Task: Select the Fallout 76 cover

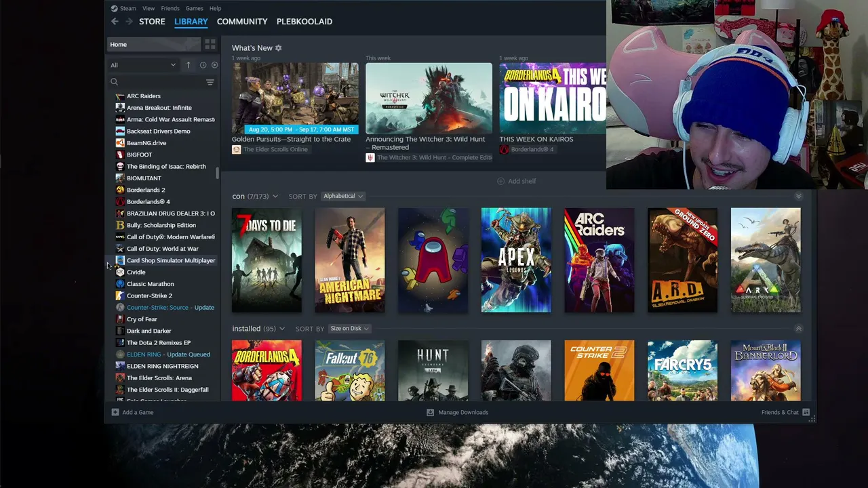Action: (x=350, y=371)
